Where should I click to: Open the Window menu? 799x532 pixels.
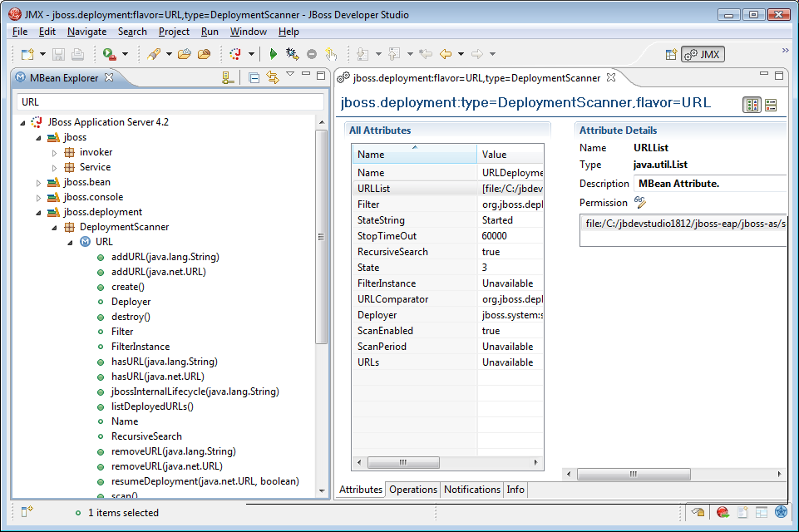(249, 31)
